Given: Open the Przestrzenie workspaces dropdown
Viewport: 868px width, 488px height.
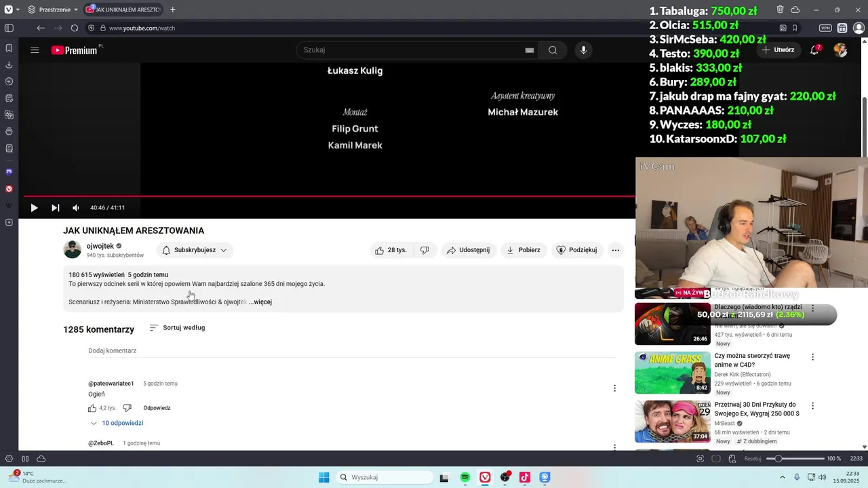Looking at the screenshot, I should point(53,9).
